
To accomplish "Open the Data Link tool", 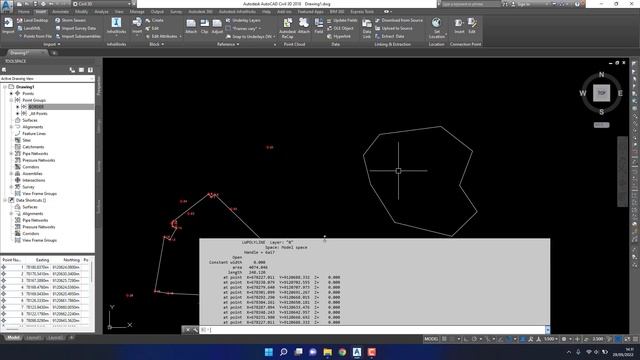I will (367, 28).
